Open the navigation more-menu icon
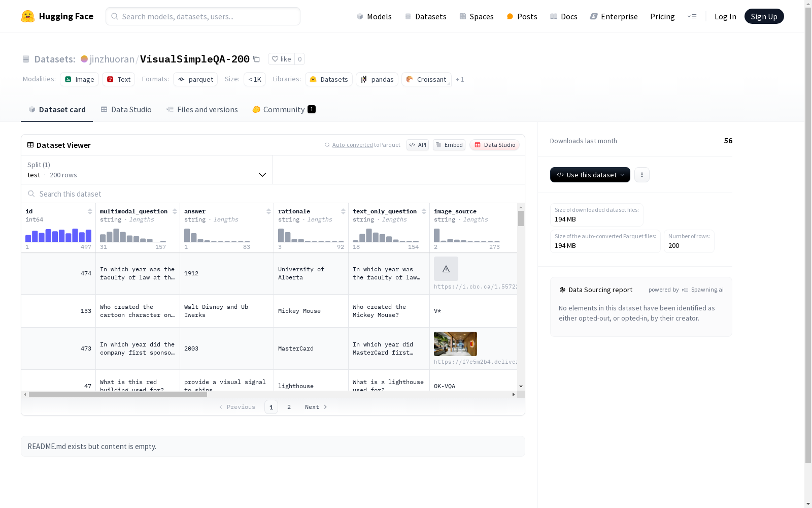 tap(692, 16)
